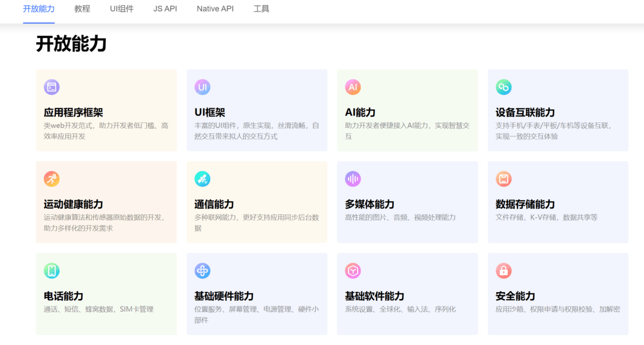Click the 安全能力 padlock icon
644x345 pixels.
point(504,271)
